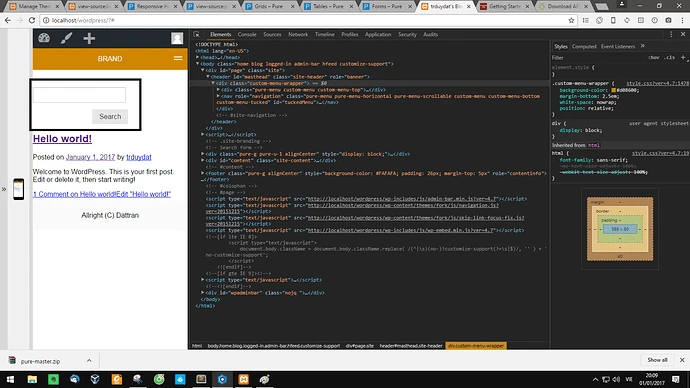Switch to the Network tab in DevTools

tap(298, 34)
